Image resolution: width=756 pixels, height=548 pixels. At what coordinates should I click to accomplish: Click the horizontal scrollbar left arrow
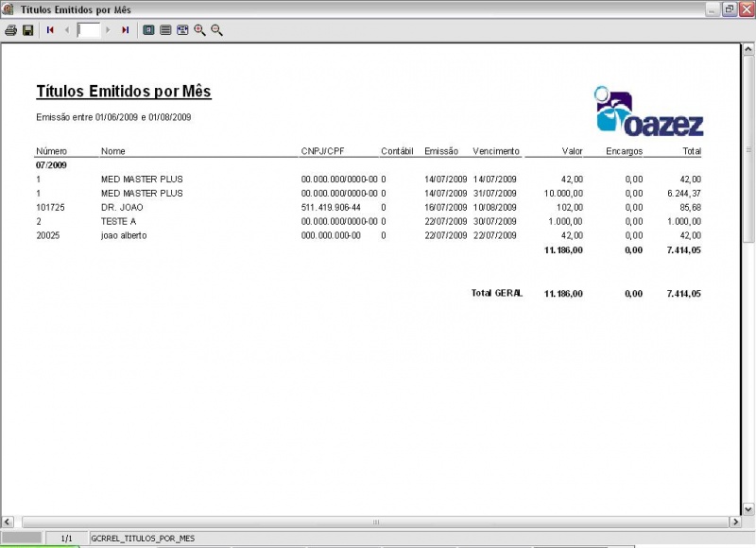(x=8, y=522)
